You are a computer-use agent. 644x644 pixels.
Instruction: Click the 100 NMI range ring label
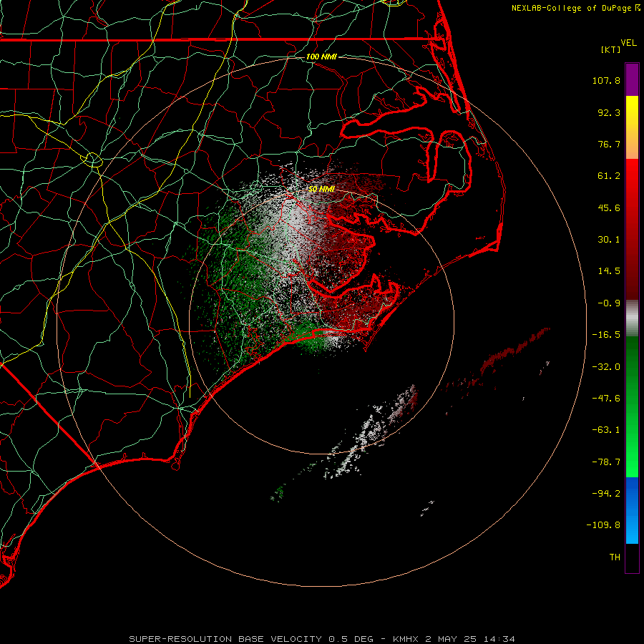point(321,57)
